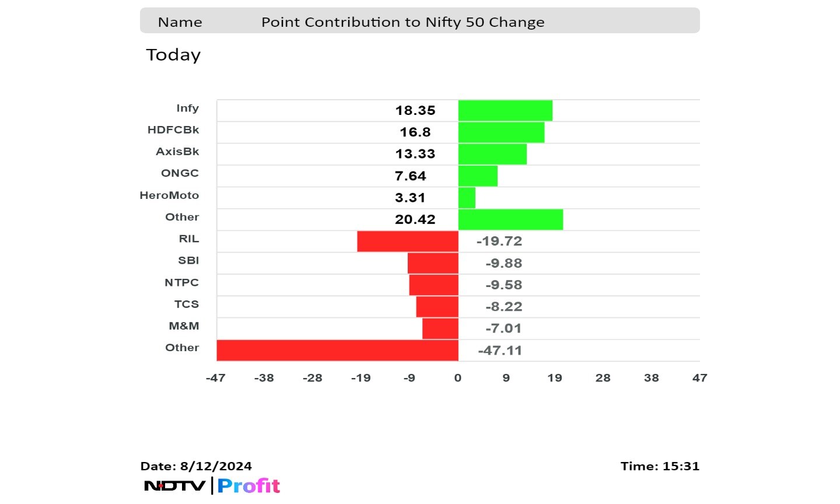Click the AxisBk row label
This screenshot has height=504, width=840.
coord(177,152)
